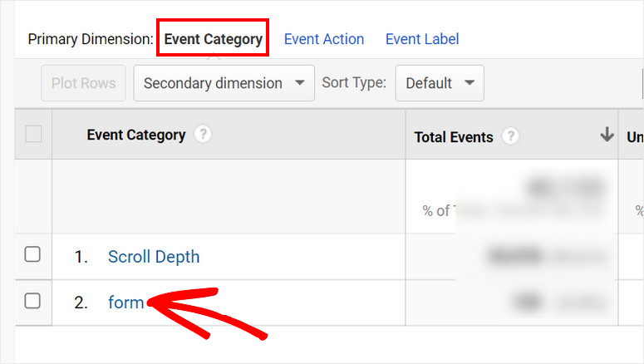Screen dimensions: 644x364
Task: Sort by the Total Events column header
Action: click(x=454, y=137)
